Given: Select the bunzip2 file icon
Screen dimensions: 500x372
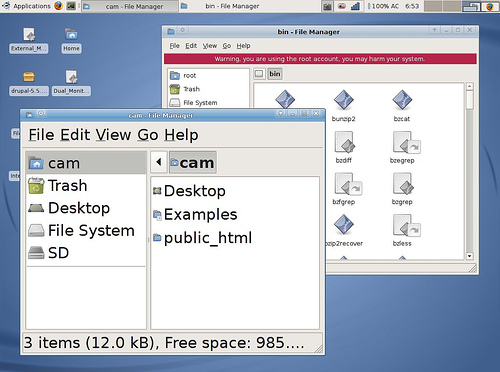Looking at the screenshot, I should (343, 106).
